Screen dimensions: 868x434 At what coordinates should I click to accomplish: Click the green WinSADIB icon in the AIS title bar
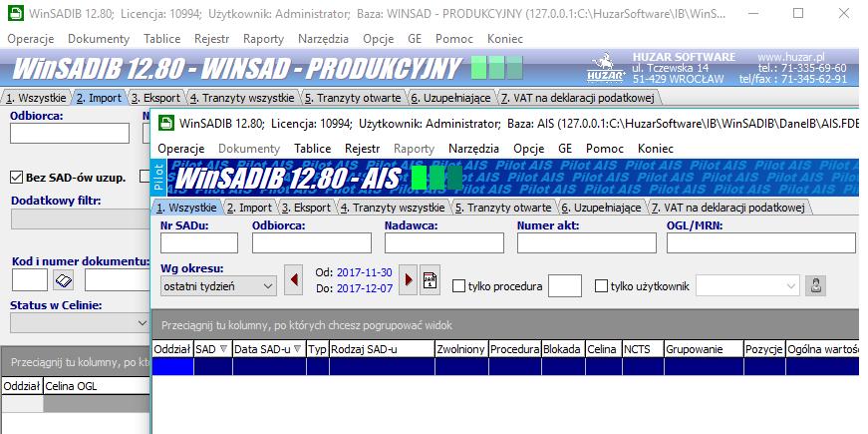165,123
